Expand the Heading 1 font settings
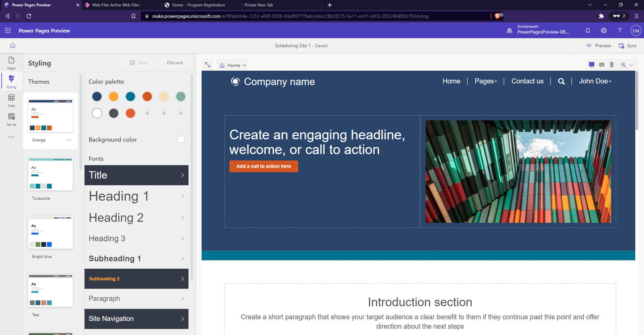The width and height of the screenshot is (644, 335). 136,196
